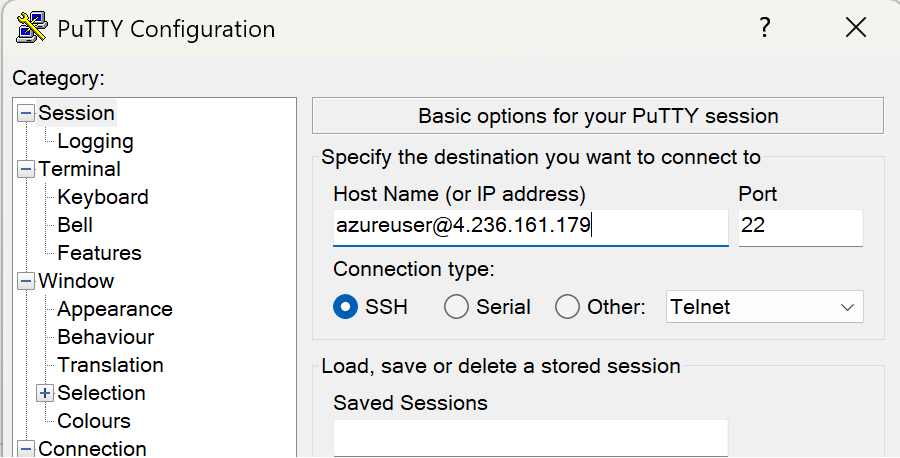900x458 pixels.
Task: Collapse the Window tree node
Action: coord(26,282)
